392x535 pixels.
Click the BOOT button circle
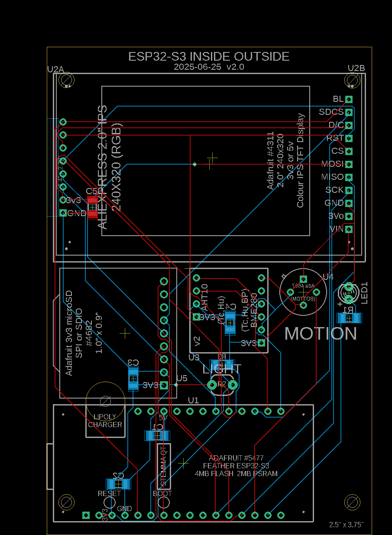pyautogui.click(x=164, y=503)
